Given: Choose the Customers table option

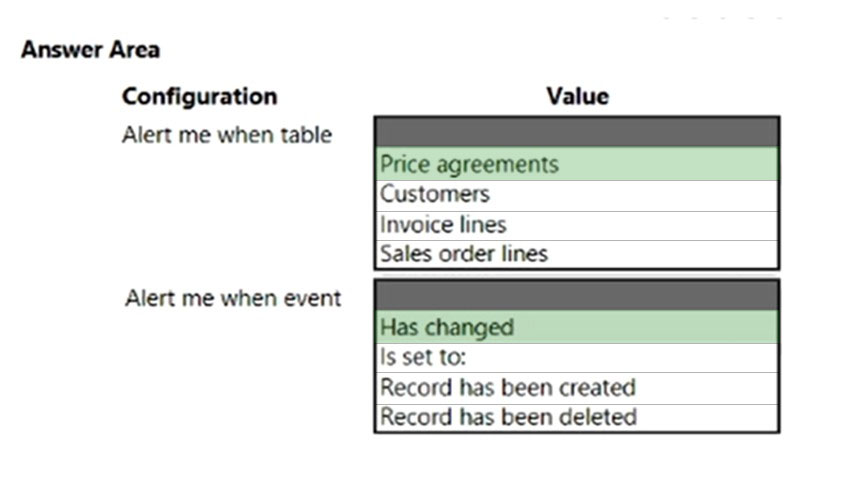Looking at the screenshot, I should click(576, 195).
